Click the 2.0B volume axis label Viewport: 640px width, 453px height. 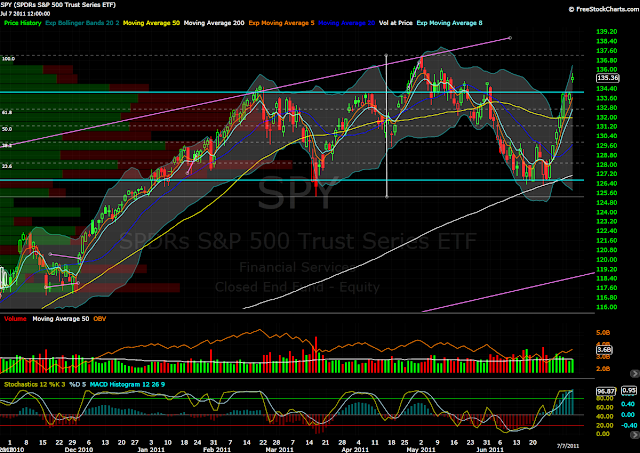(x=603, y=369)
